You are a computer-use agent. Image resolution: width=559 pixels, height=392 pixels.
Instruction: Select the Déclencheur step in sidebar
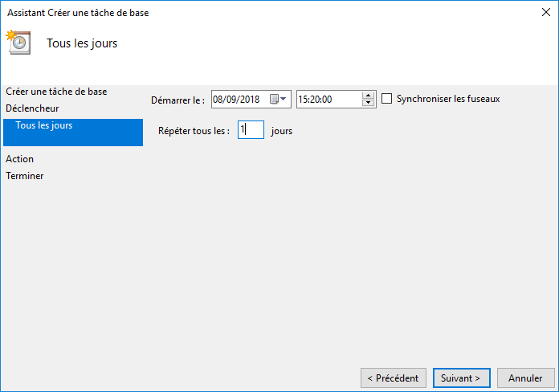[x=32, y=108]
